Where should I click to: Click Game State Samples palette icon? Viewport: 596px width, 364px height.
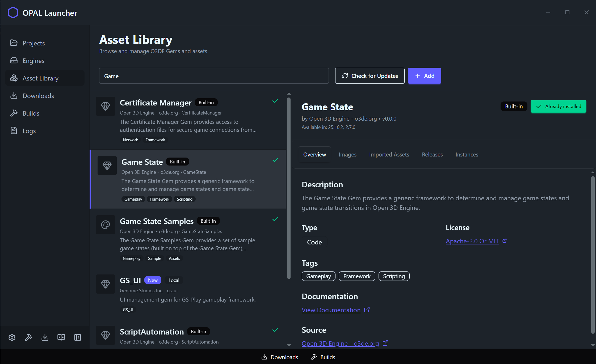coord(106,225)
